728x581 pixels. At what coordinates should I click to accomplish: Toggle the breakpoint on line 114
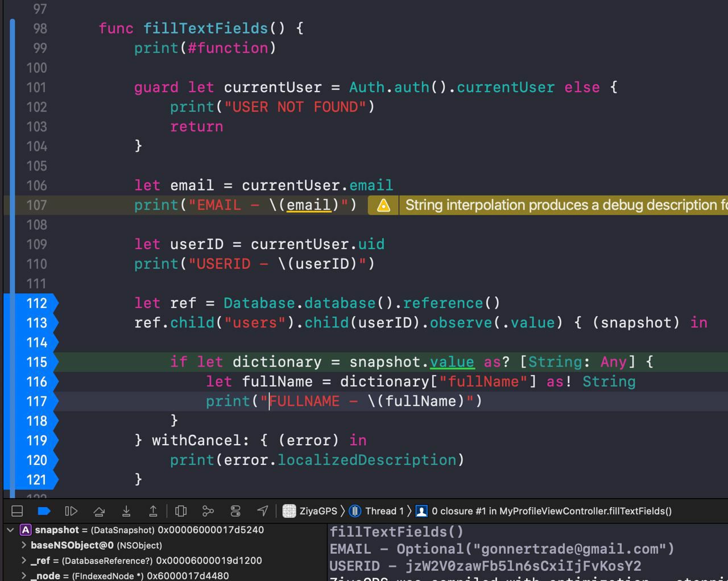pyautogui.click(x=31, y=342)
